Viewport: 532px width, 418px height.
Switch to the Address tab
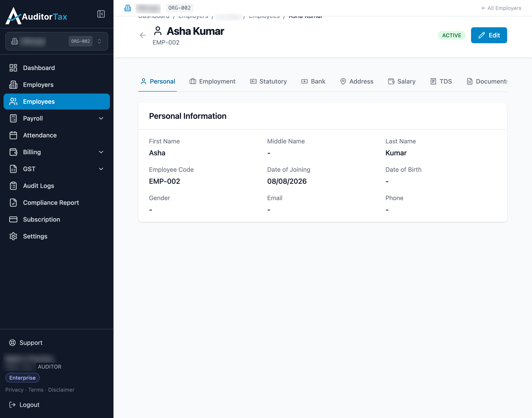(357, 82)
